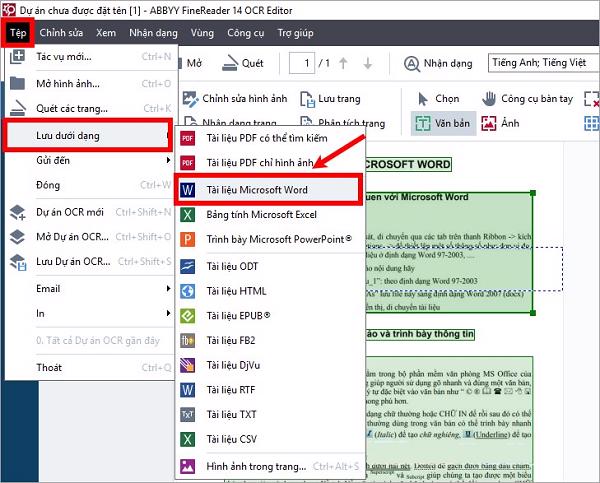Click the Hình ảnh trong trang icon

(188, 467)
